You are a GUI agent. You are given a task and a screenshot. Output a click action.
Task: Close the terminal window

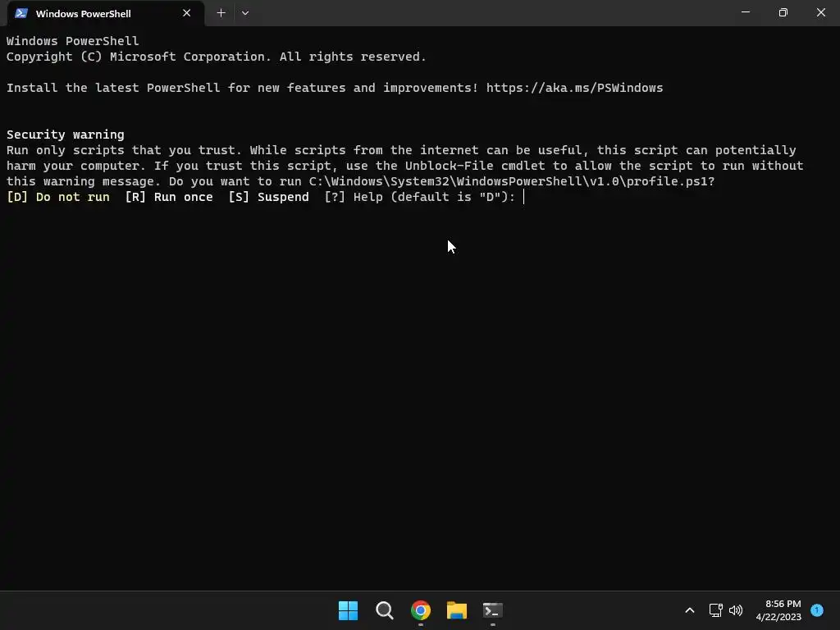click(x=820, y=12)
